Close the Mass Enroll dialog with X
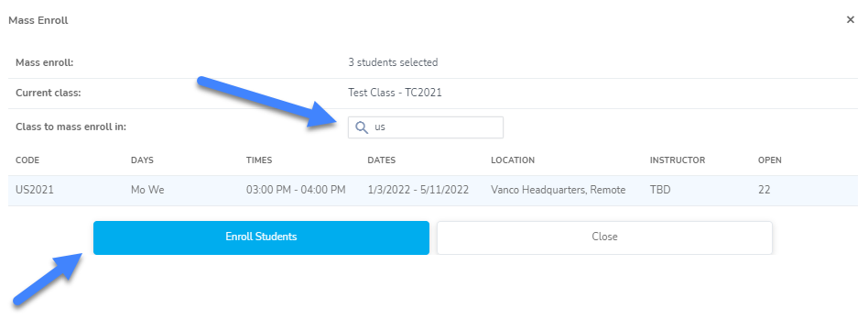The image size is (868, 331). [851, 20]
